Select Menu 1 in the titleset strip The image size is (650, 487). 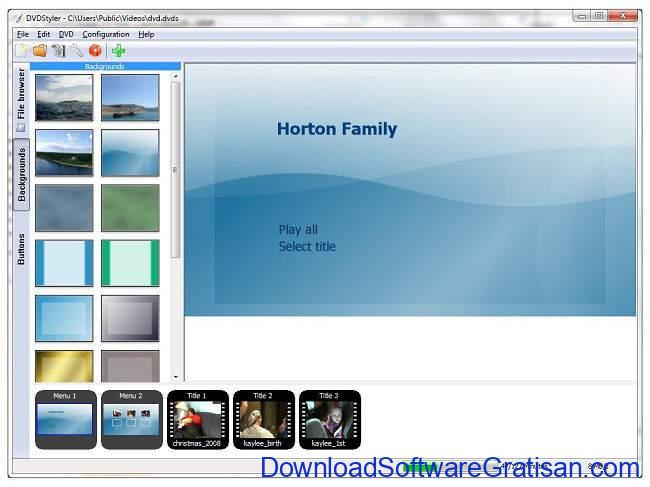[66, 419]
